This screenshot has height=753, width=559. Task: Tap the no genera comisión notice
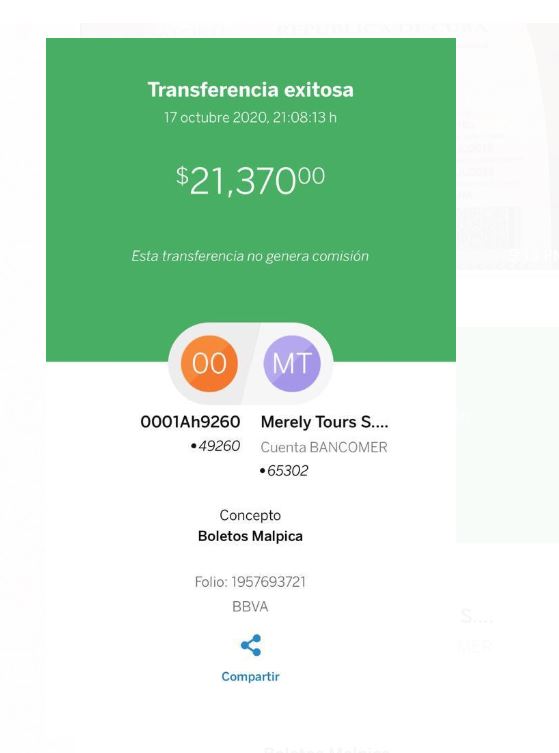click(x=250, y=256)
